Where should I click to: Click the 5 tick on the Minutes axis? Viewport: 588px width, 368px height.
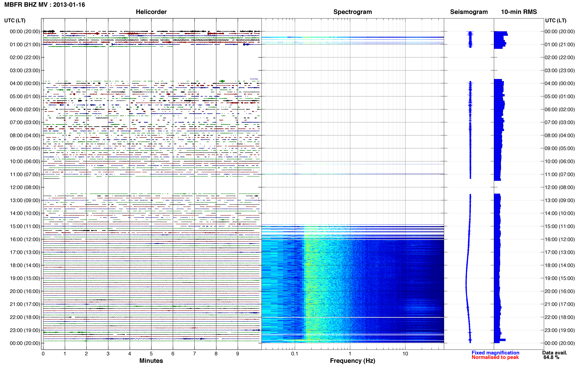(x=151, y=354)
